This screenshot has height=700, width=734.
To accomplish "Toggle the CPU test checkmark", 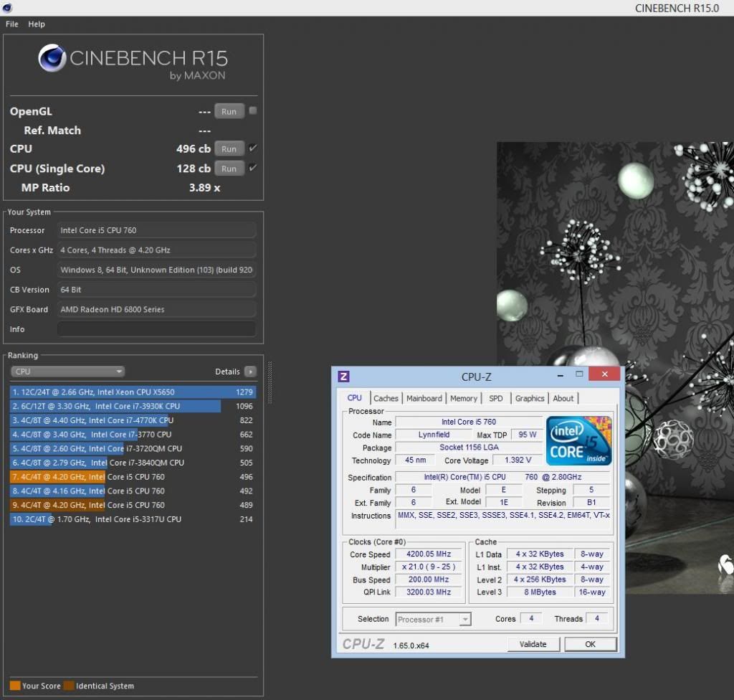I will tap(252, 148).
